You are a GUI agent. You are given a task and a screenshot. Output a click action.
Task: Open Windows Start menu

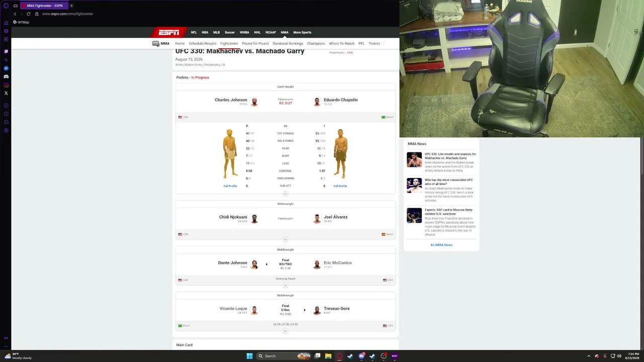(x=249, y=356)
